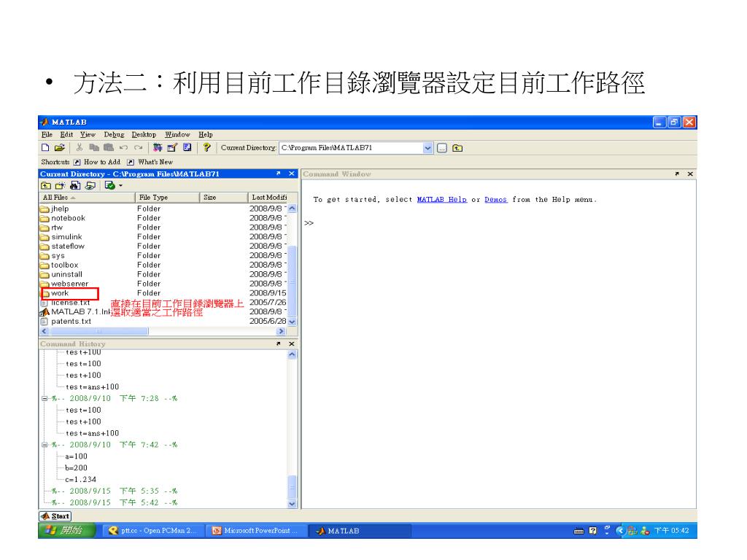Click the toolbox folder icon
747x560 pixels.
click(x=44, y=265)
